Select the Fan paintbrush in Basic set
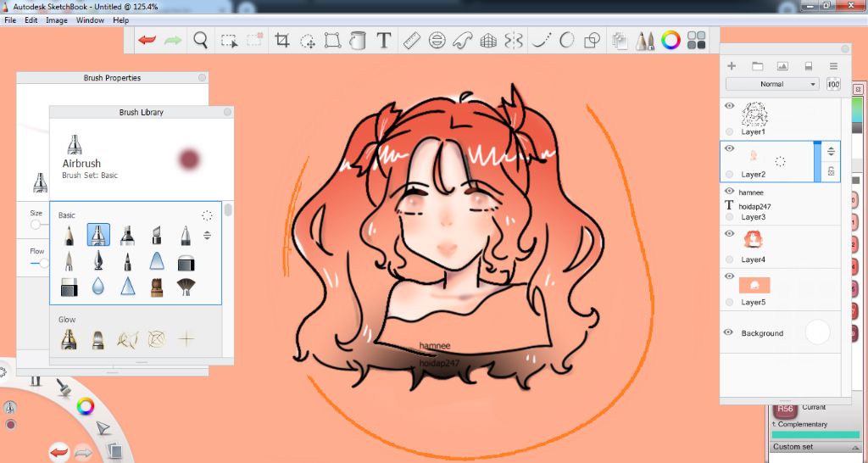This screenshot has width=868, height=463. (186, 287)
